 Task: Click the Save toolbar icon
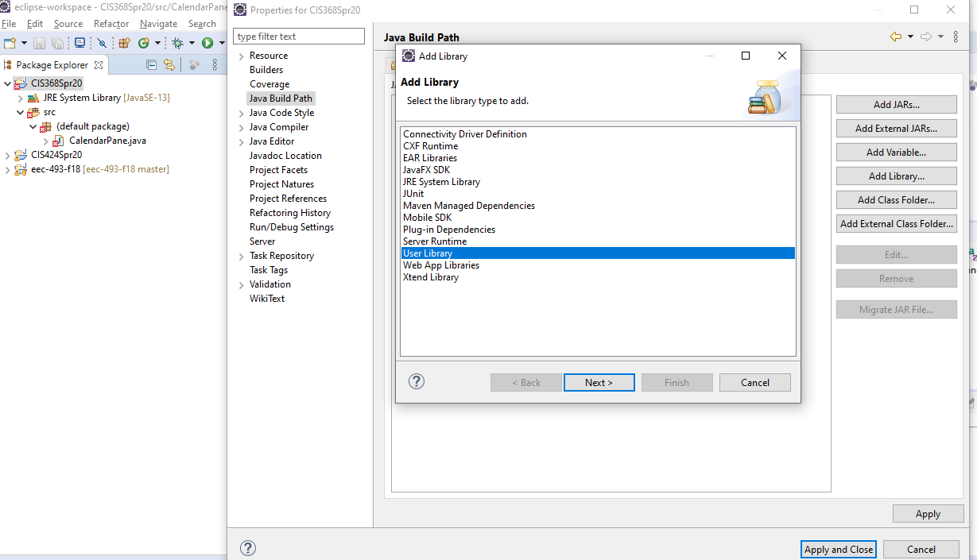coord(39,43)
